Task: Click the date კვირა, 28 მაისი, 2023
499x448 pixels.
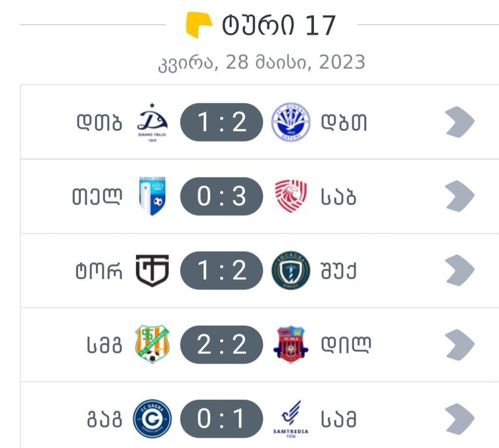Action: (x=262, y=63)
